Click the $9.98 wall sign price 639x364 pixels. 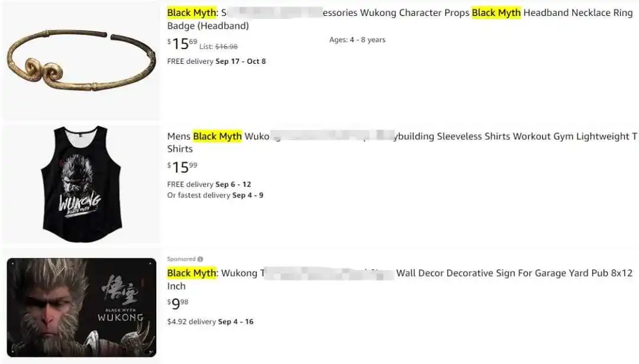tap(177, 303)
